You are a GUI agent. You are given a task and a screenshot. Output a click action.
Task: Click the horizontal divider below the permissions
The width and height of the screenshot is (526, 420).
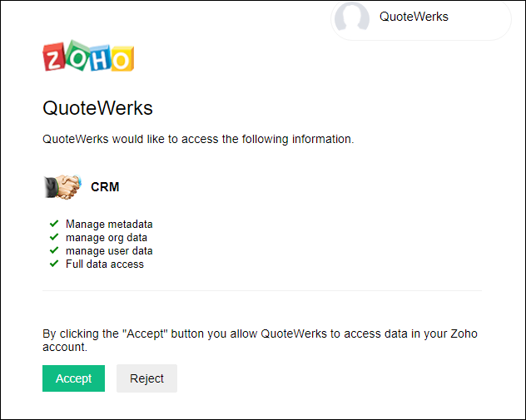pos(262,291)
